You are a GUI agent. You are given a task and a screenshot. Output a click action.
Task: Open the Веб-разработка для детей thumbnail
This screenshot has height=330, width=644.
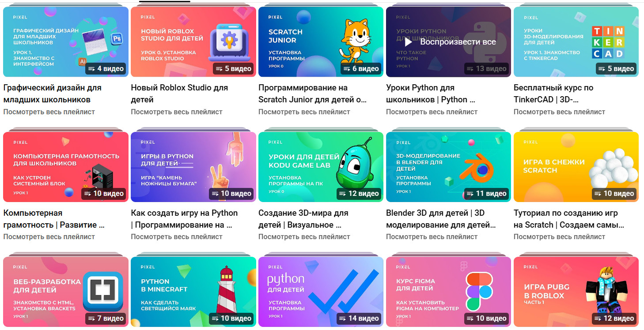[x=66, y=292]
